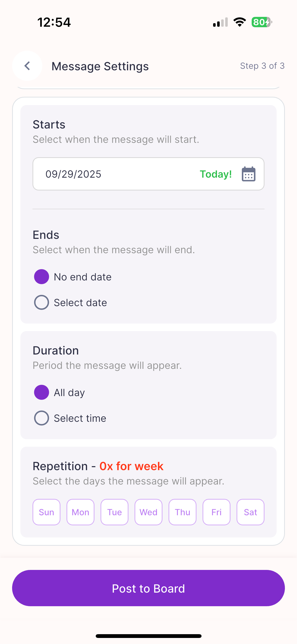This screenshot has width=297, height=644.
Task: Tap the cellular signal bars icon
Action: (x=220, y=22)
